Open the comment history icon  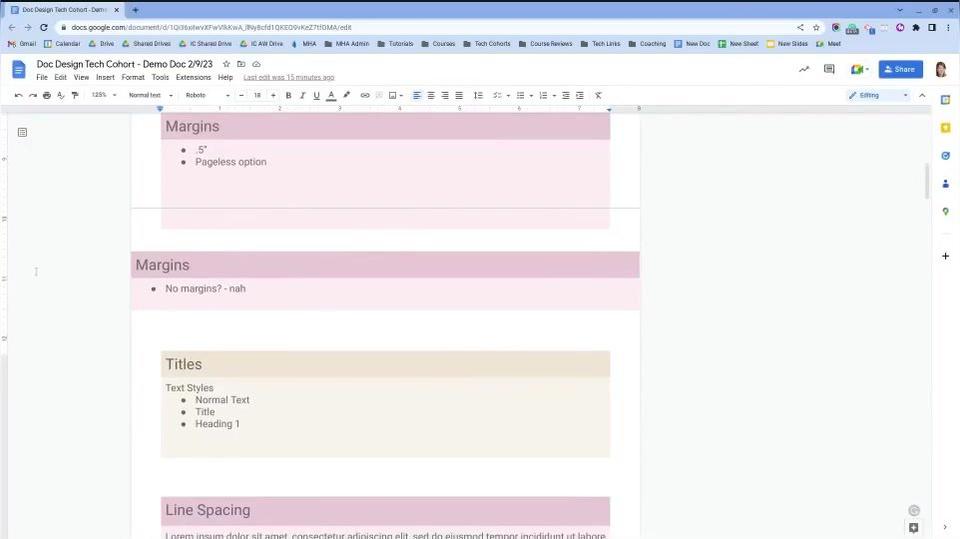(x=829, y=69)
